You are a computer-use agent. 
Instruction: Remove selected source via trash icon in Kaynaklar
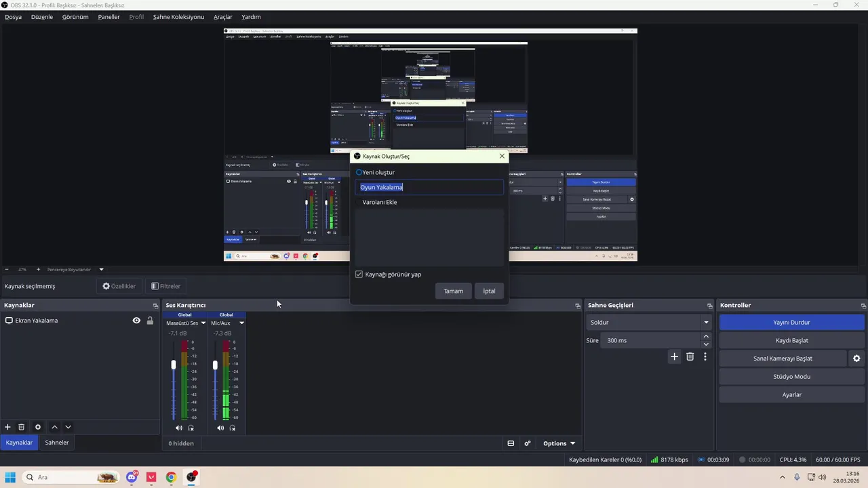coord(21,427)
